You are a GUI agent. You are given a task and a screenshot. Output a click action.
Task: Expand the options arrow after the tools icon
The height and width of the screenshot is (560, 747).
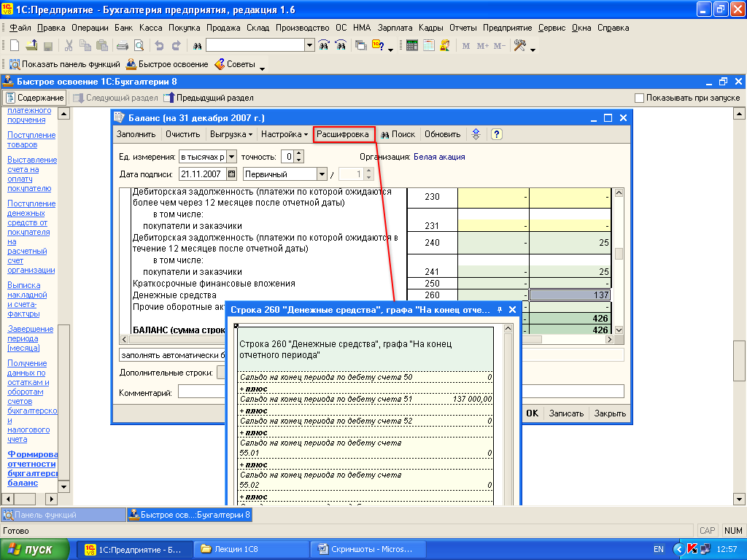pyautogui.click(x=533, y=50)
